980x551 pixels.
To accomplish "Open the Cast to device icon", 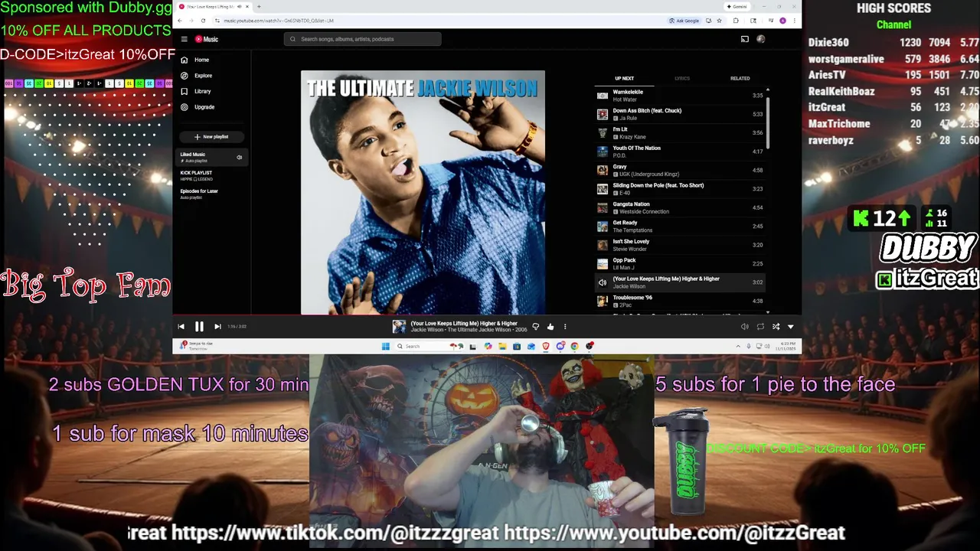I will coord(744,39).
